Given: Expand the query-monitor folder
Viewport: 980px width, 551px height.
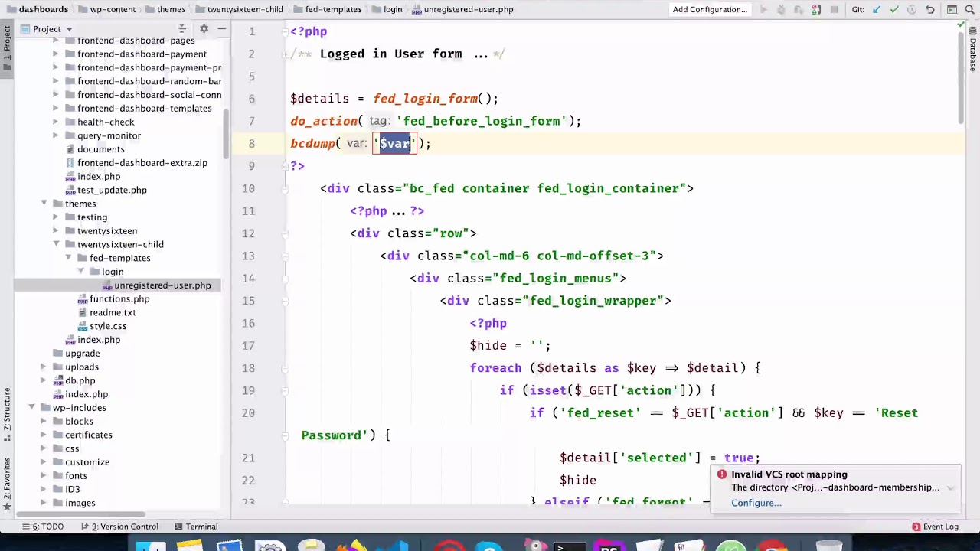Looking at the screenshot, I should 56,135.
